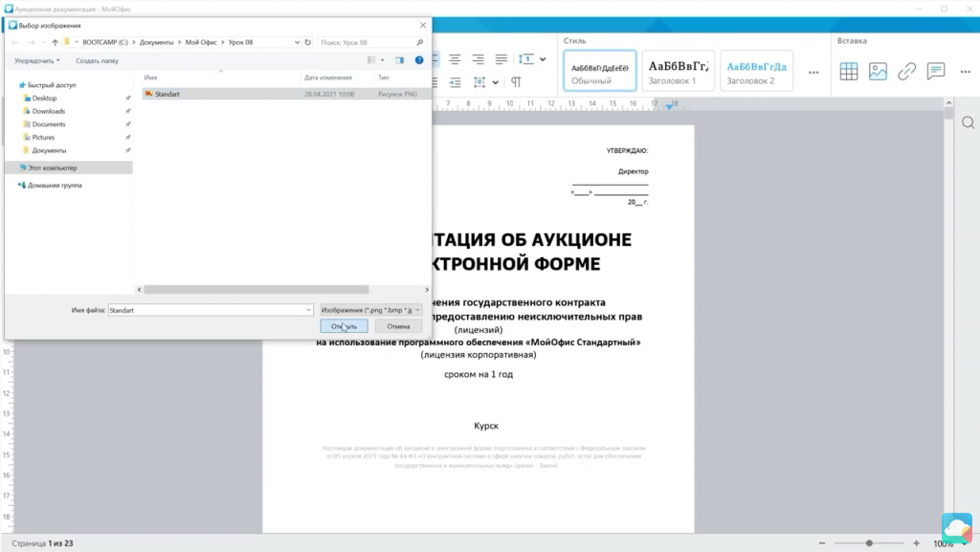Image resolution: width=980 pixels, height=552 pixels.
Task: Apply Обычный style
Action: tap(599, 71)
